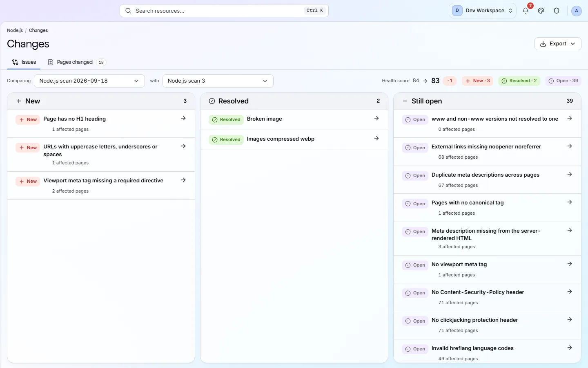Open arrow for Duplicate meta descriptions issue
Image resolution: width=588 pixels, height=368 pixels.
570,174
